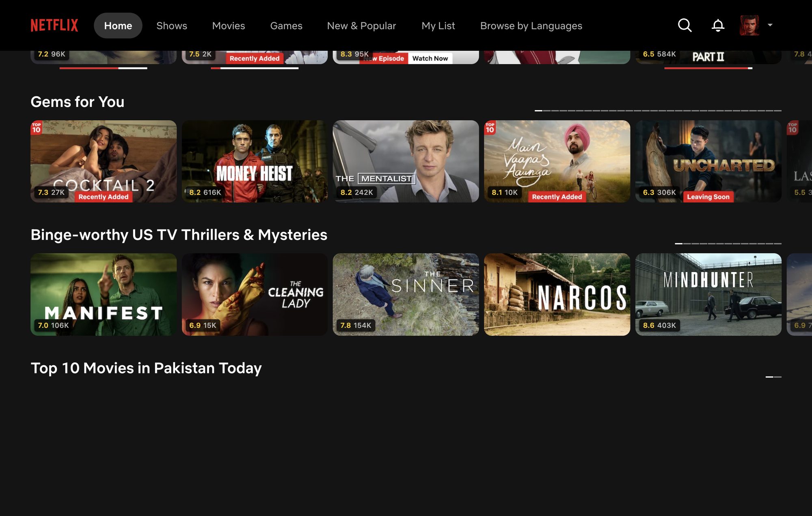Open Browse by Languages
Image resolution: width=812 pixels, height=516 pixels.
click(531, 26)
